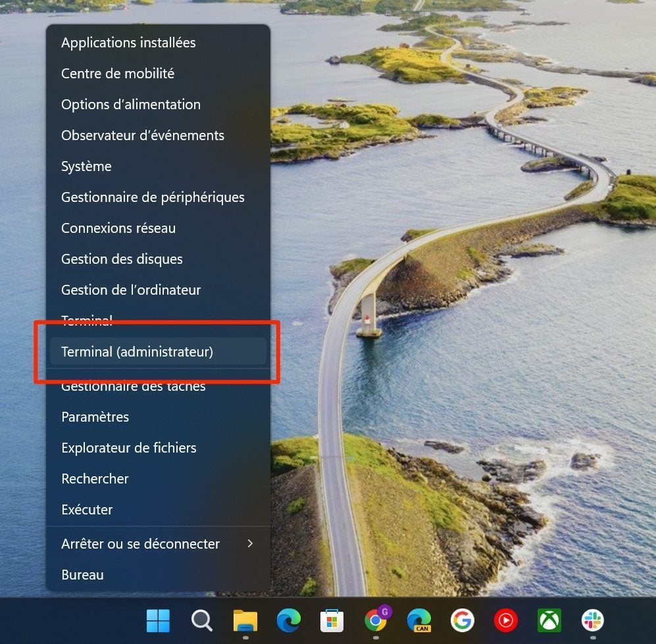Open Connexions réseau
The image size is (656, 644).
coord(158,228)
